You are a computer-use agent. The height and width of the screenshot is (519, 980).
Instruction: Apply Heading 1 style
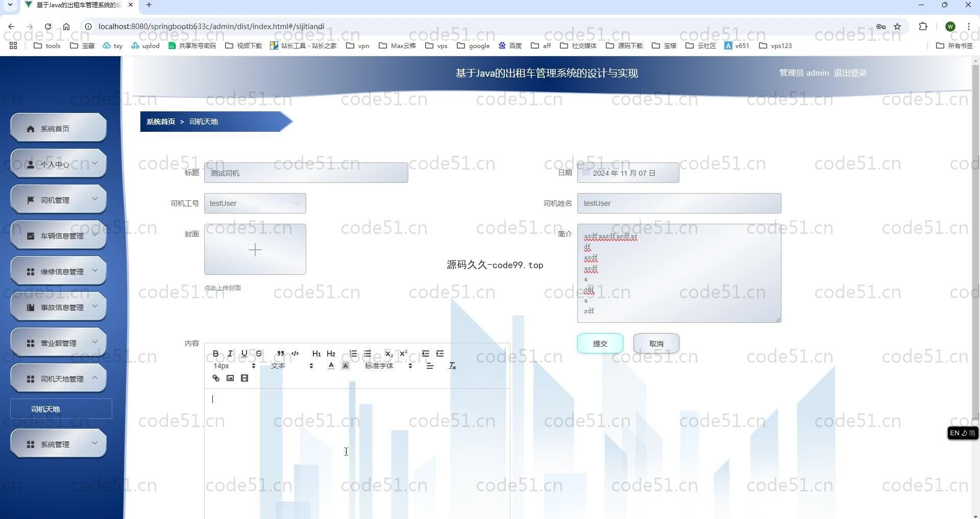[x=316, y=353]
